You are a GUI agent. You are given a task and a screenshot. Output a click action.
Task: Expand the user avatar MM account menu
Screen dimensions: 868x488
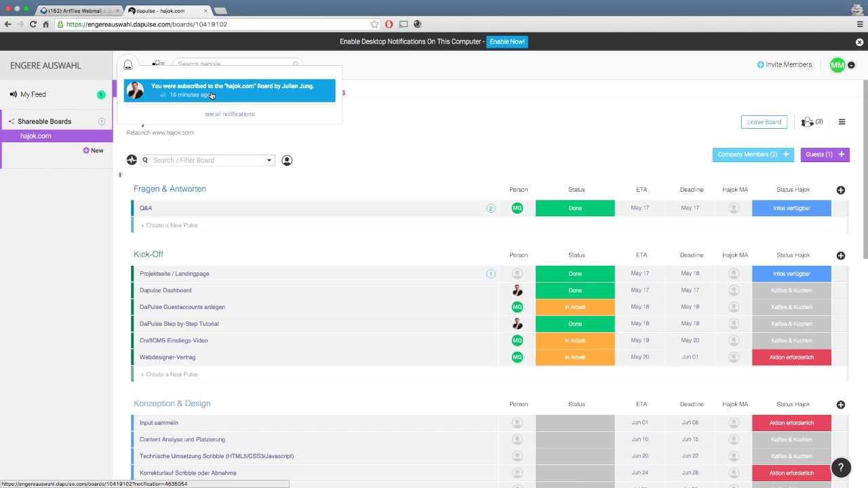click(x=852, y=65)
